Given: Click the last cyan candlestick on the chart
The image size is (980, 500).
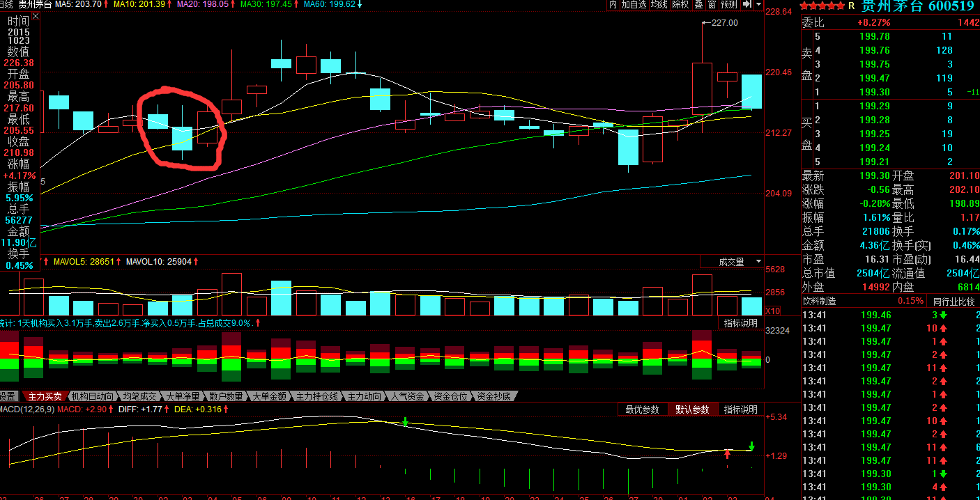Looking at the screenshot, I should [751, 91].
